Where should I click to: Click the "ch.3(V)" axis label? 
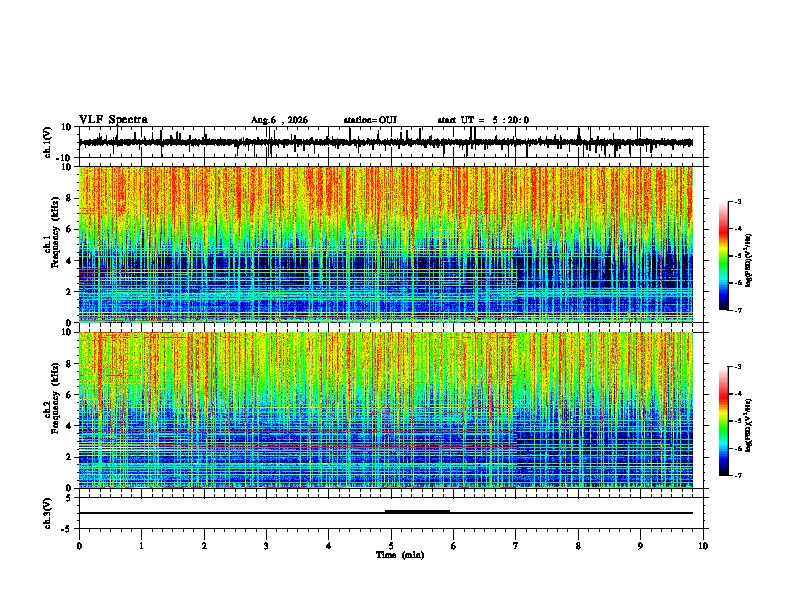tap(48, 513)
